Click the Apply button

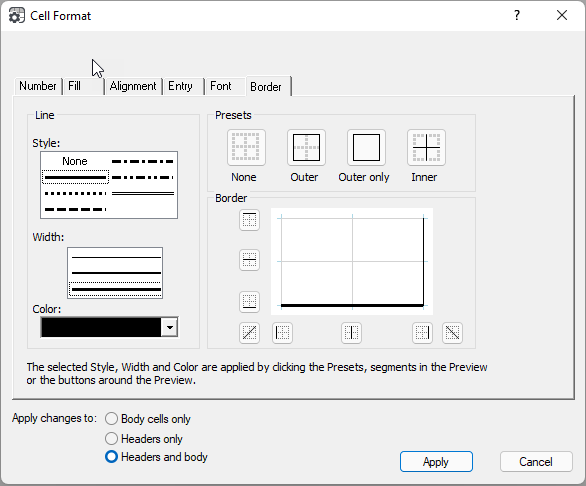click(x=436, y=462)
